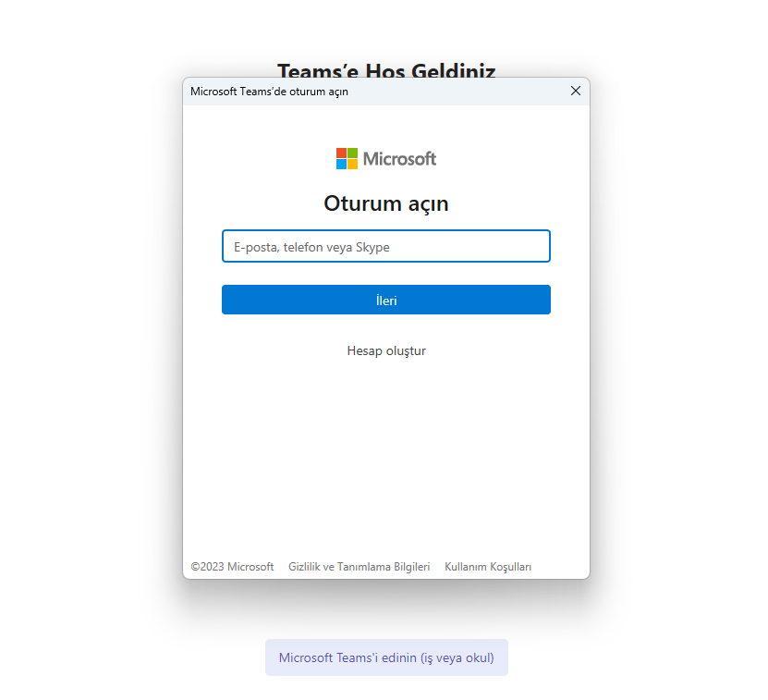
Task: Click the "Teams'e Hoş Geldiniz" page heading
Action: tap(386, 70)
